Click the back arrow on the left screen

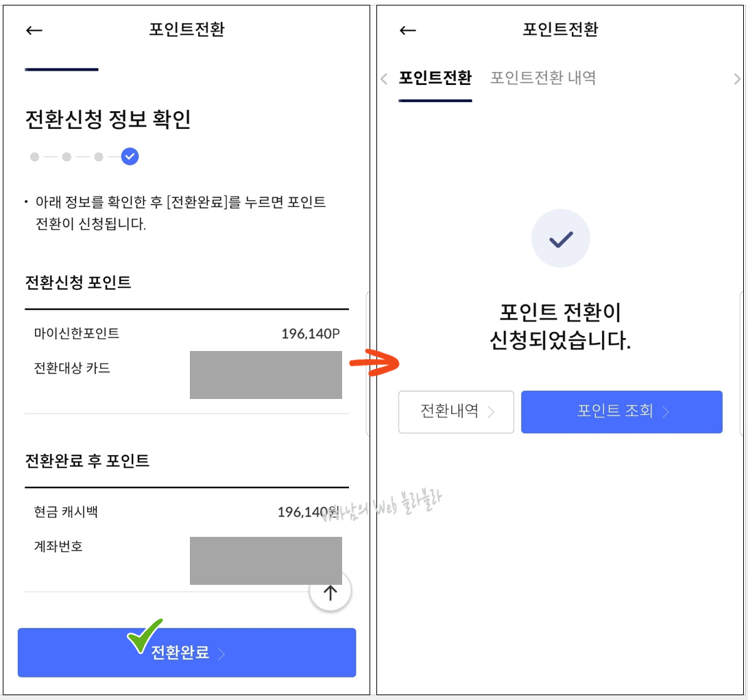33,30
